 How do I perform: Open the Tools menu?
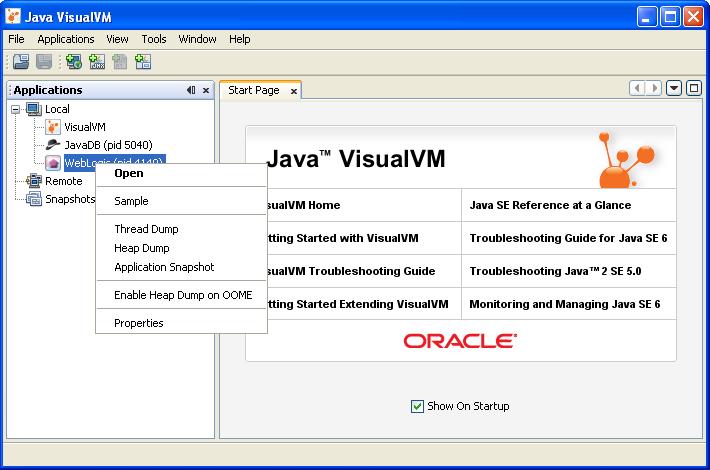154,39
